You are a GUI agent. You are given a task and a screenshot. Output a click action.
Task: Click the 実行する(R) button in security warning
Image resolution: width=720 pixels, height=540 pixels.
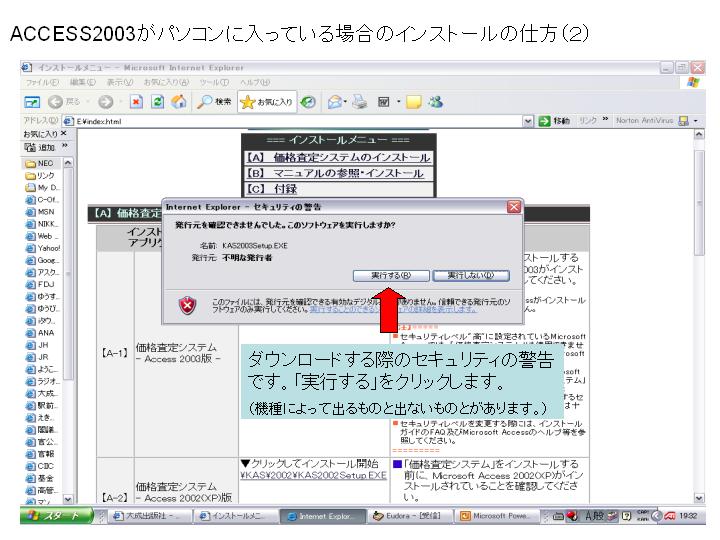[x=391, y=276]
